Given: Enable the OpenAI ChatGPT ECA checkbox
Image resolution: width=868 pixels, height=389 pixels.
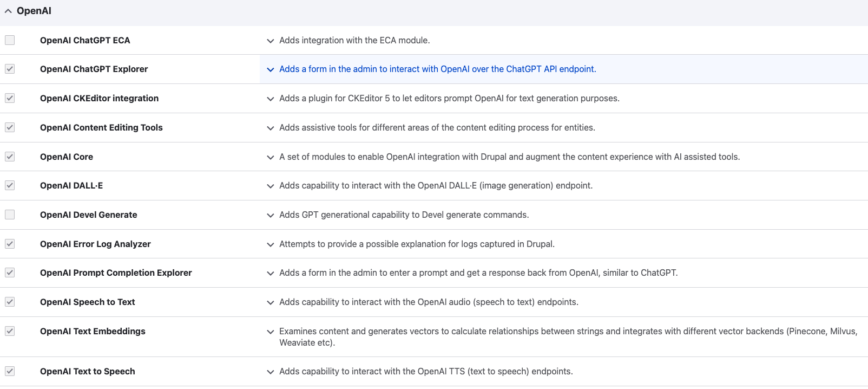Looking at the screenshot, I should point(10,40).
